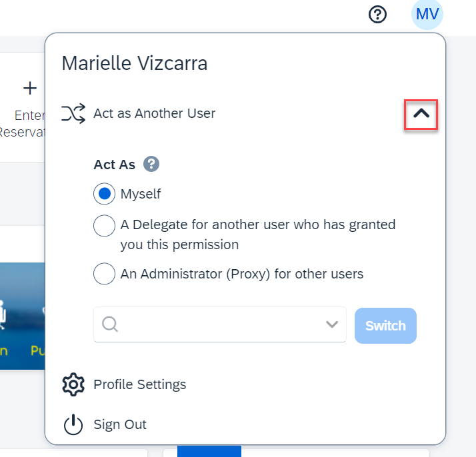Viewport: 476px width, 457px height.
Task: Click the plus icon above Enter Reservation
Action: coord(30,88)
